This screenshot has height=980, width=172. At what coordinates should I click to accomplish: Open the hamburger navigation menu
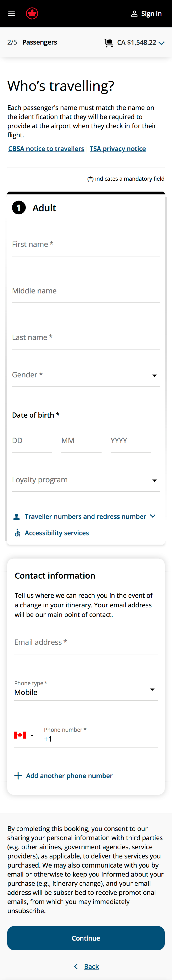(x=11, y=13)
